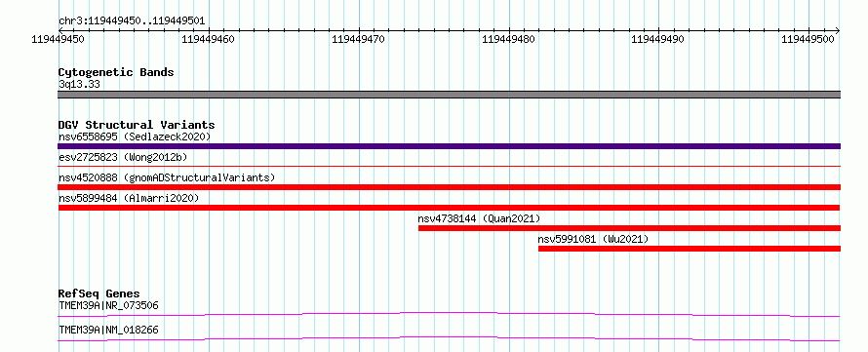The image size is (868, 352).
Task: Click the nsv4738144 (Quan2021) label
Action: (x=479, y=218)
